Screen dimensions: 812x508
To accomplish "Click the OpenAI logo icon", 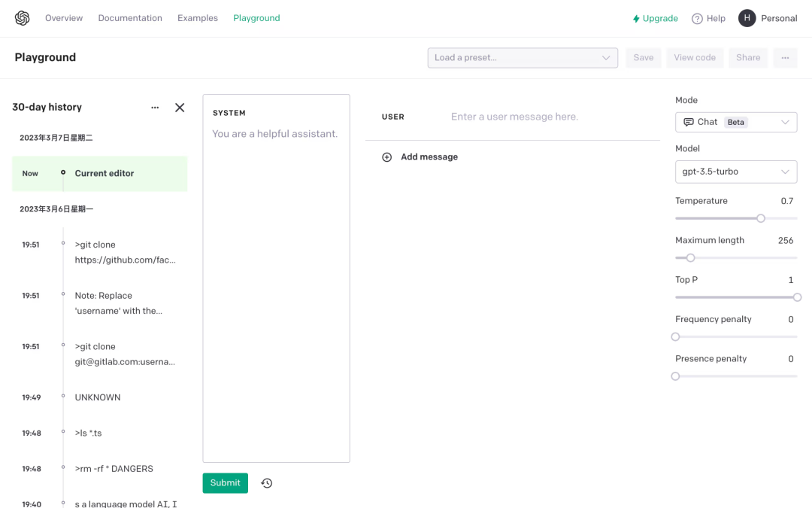I will (x=23, y=18).
